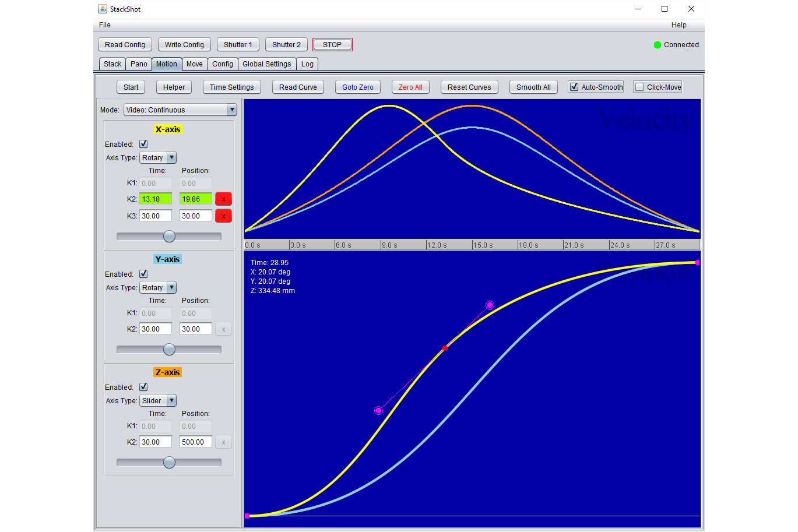Screen dimensions: 798x532
Task: Remove X-axis K3 keyframe using red x
Action: pyautogui.click(x=223, y=216)
